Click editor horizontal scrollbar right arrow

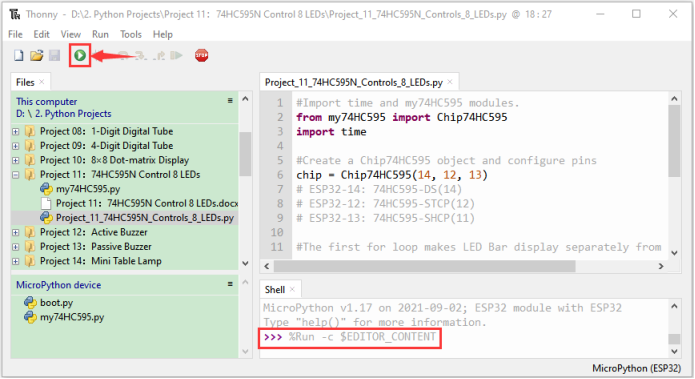[661, 266]
